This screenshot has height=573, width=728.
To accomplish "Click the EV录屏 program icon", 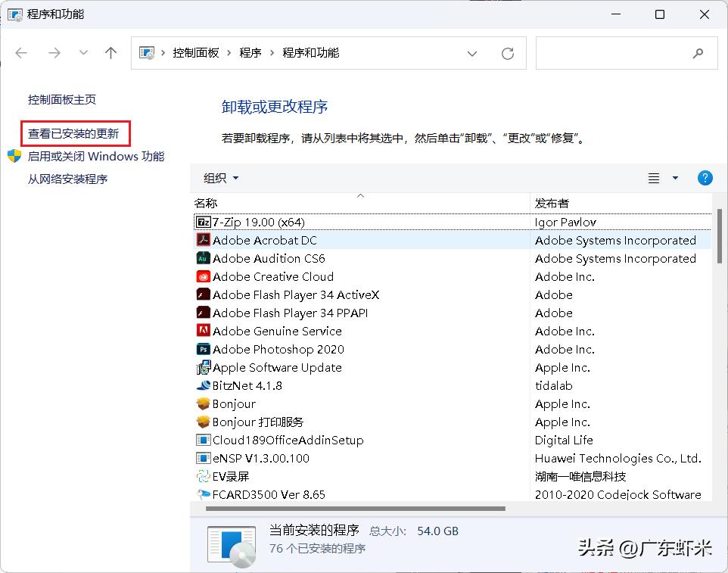I will [203, 476].
